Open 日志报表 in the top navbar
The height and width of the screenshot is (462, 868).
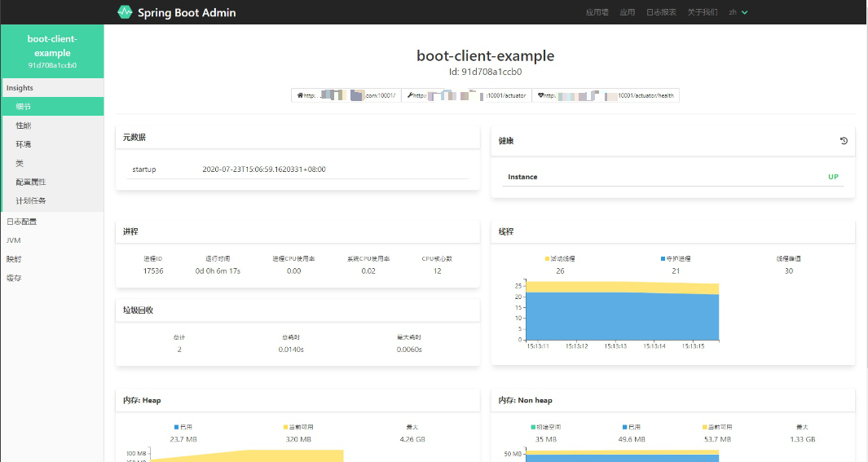661,12
